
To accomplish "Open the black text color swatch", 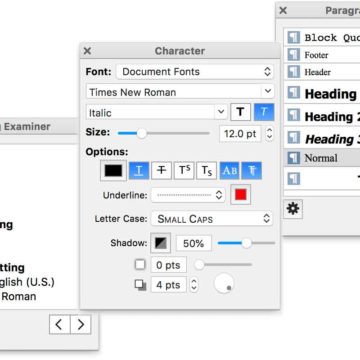I will tap(113, 171).
